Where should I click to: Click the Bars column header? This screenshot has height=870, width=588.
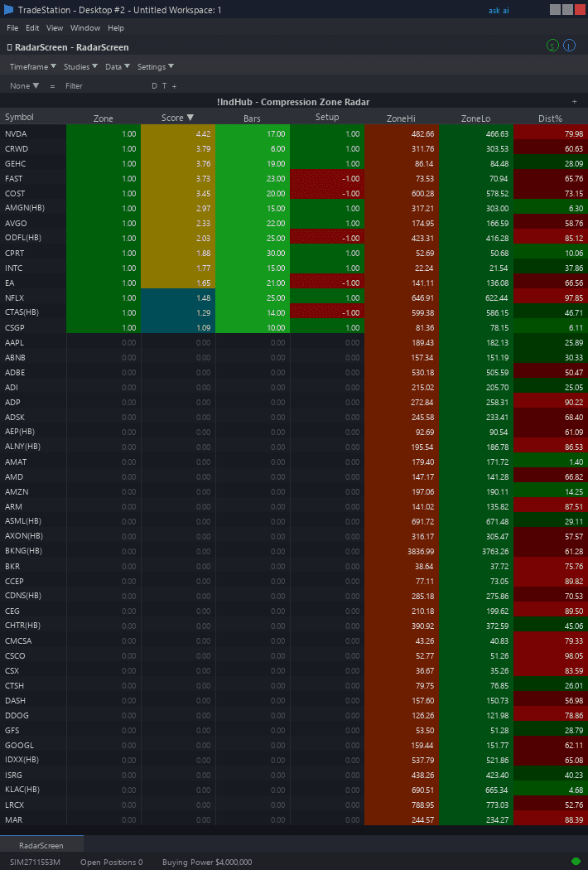pyautogui.click(x=252, y=118)
